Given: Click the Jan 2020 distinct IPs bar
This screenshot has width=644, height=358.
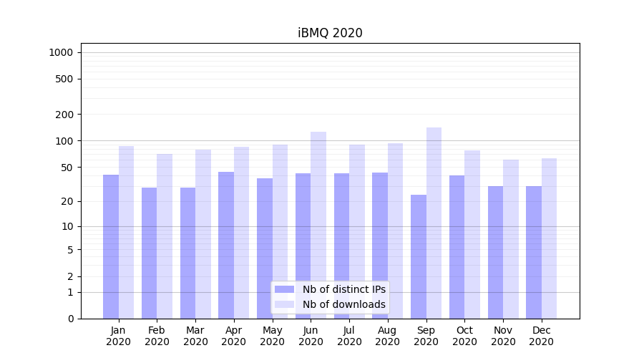Looking at the screenshot, I should point(111,246).
